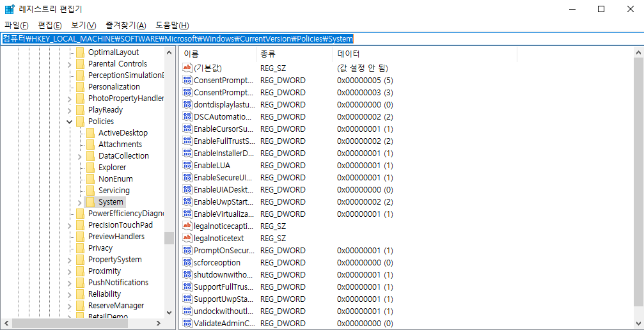The width and height of the screenshot is (644, 330).
Task: Click the 0x00000003 (3) data value
Action: [x=365, y=93]
